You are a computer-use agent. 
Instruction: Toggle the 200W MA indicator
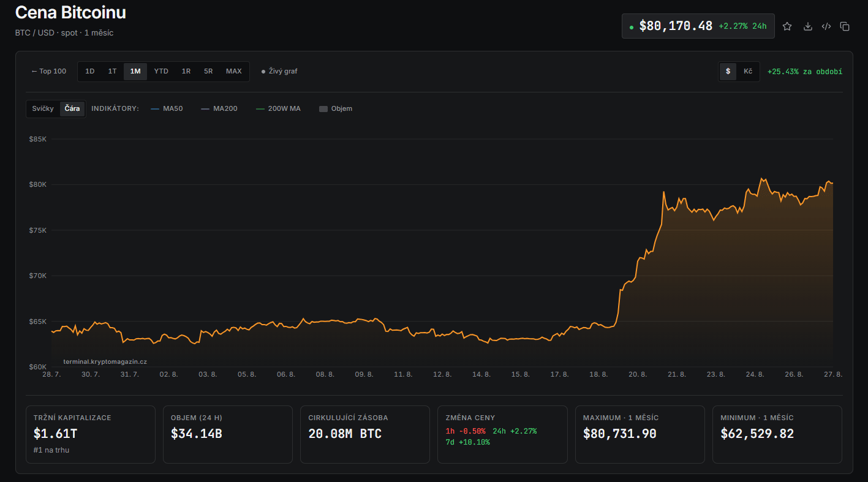[x=278, y=108]
